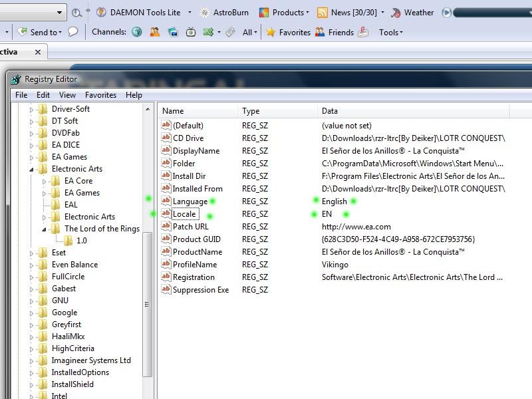Open the File menu in Registry Editor
The image size is (532, 399).
pos(21,95)
